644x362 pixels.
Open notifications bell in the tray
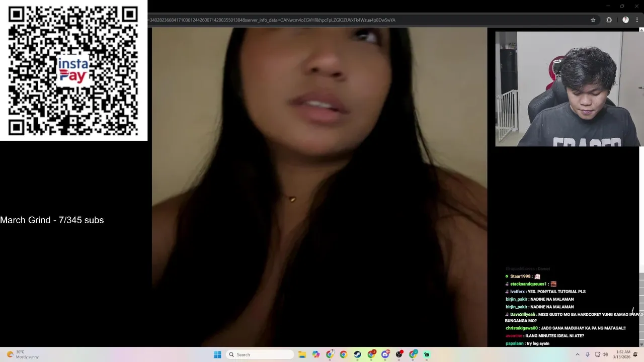coord(635,354)
